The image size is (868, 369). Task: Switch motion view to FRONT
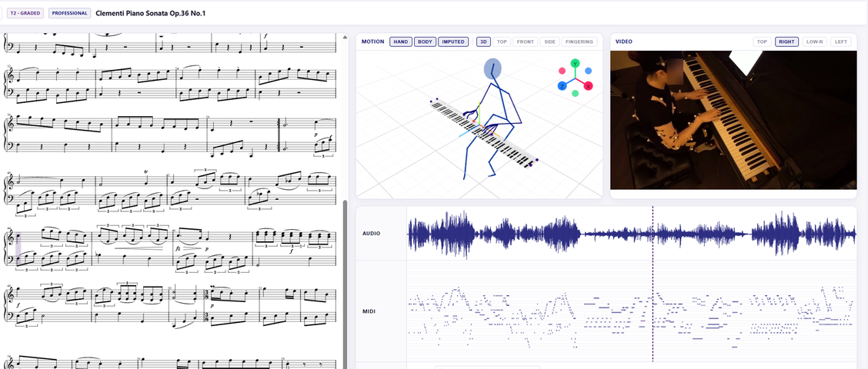pyautogui.click(x=526, y=42)
